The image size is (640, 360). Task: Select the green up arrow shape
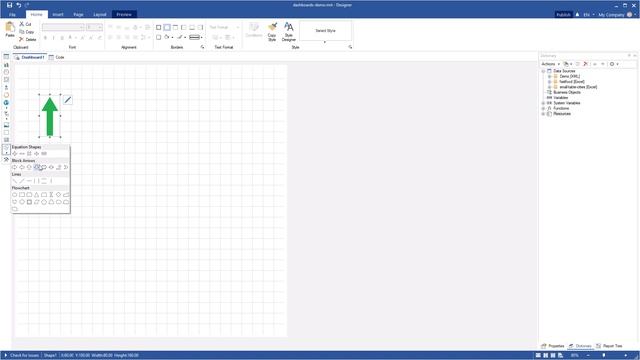click(50, 116)
